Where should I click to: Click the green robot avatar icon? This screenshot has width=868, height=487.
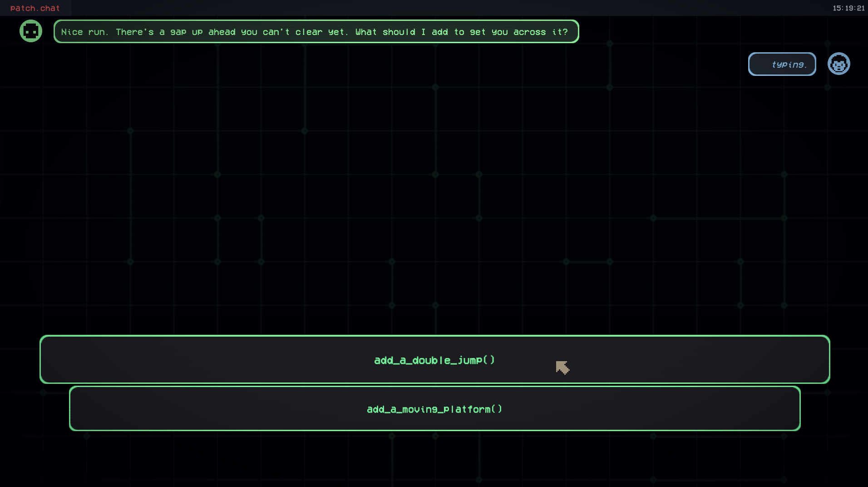pyautogui.click(x=31, y=31)
